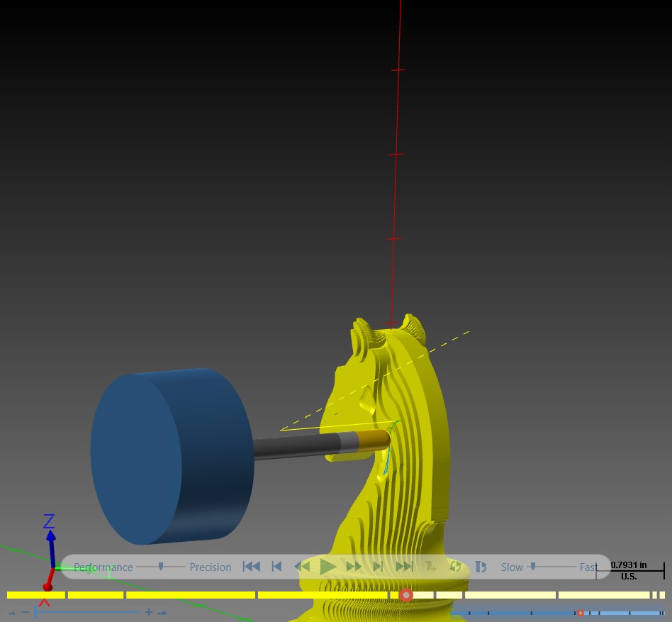
Task: Rewind the simulation playback
Action: pyautogui.click(x=302, y=567)
